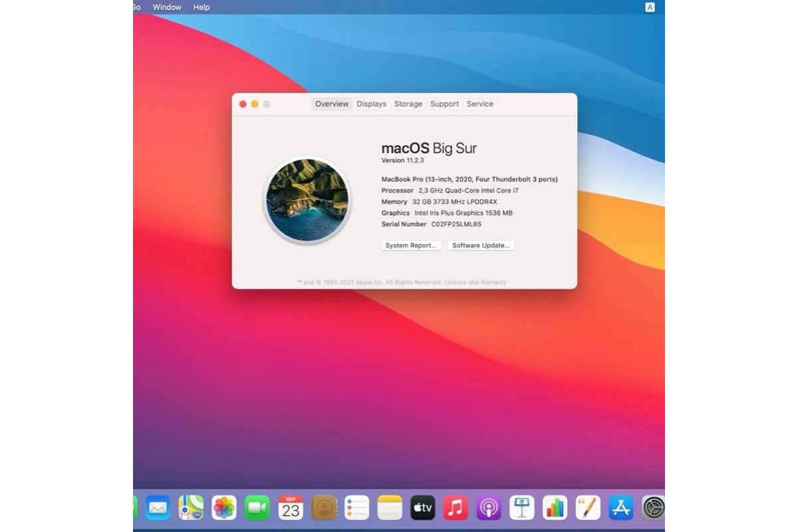Open the Service tab
Image resolution: width=798 pixels, height=532 pixels.
479,104
